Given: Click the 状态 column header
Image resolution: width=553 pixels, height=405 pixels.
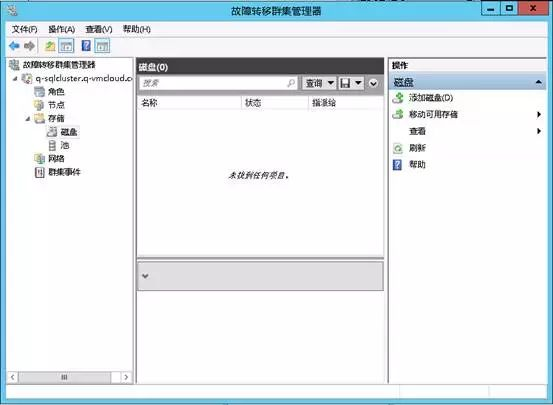Looking at the screenshot, I should point(275,103).
